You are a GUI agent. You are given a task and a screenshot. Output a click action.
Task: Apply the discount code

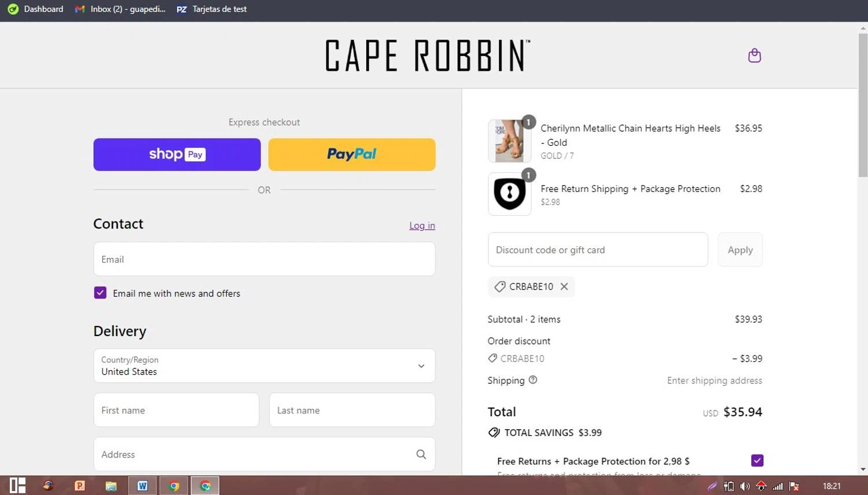740,250
